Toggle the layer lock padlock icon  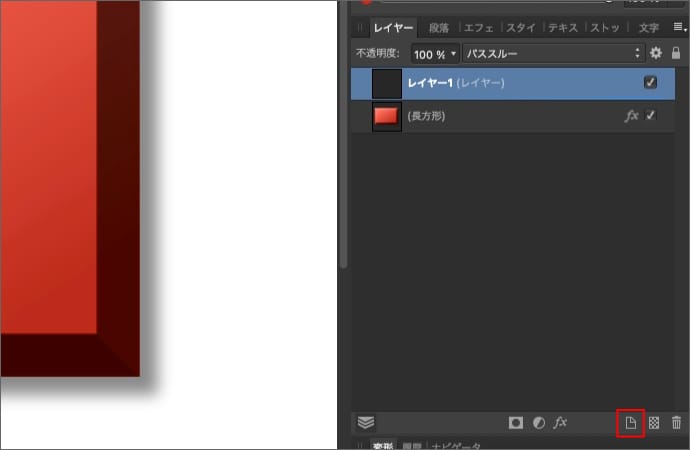[x=676, y=53]
